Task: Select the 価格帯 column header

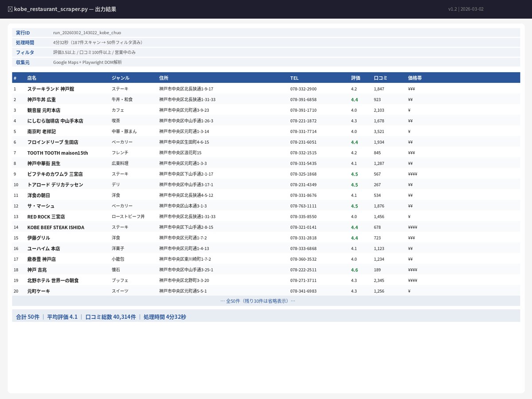Action: click(x=415, y=78)
